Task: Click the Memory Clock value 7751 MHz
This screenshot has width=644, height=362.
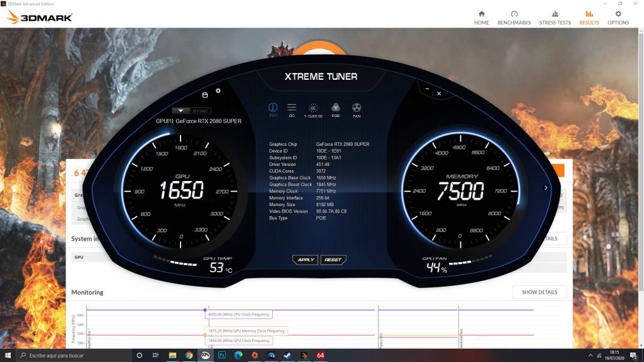Action: tap(326, 191)
